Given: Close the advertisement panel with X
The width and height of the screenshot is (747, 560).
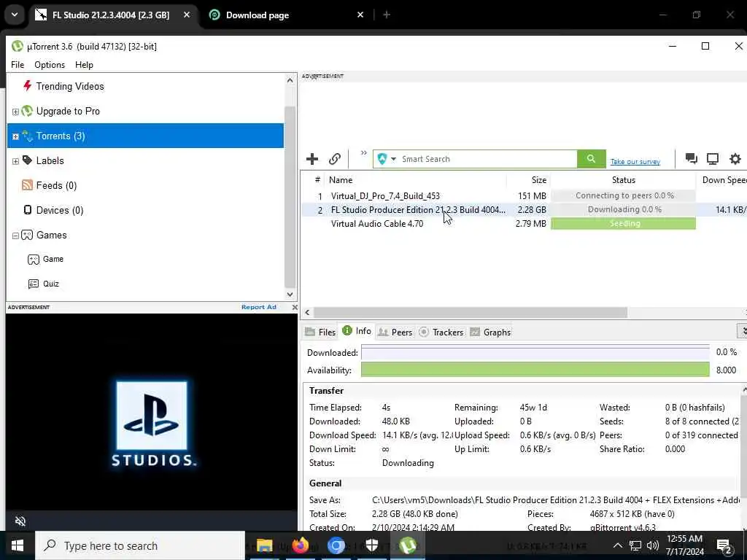Looking at the screenshot, I should 295,307.
